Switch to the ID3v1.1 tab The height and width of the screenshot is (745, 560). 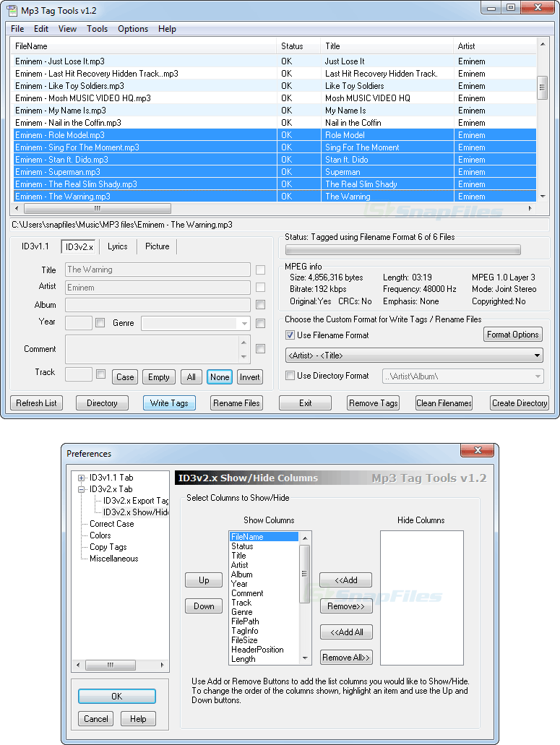(x=35, y=246)
